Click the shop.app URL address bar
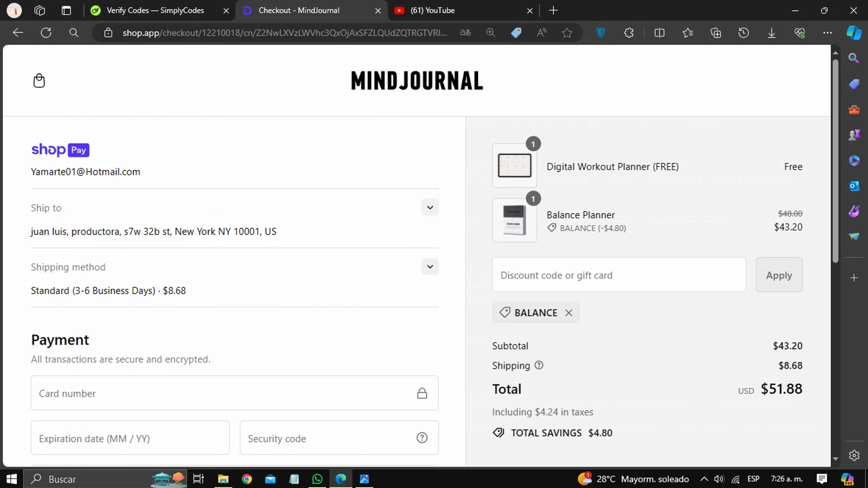 pyautogui.click(x=285, y=33)
